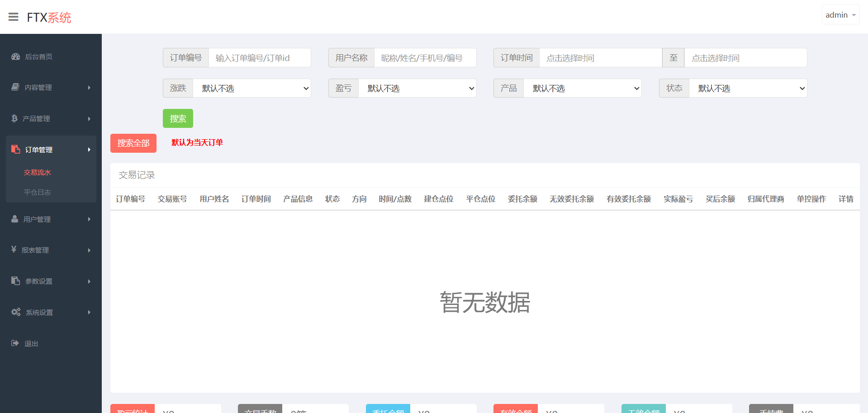Screen dimensions: 868x413
Task: Open the 产品 dropdown selector
Action: (x=582, y=89)
